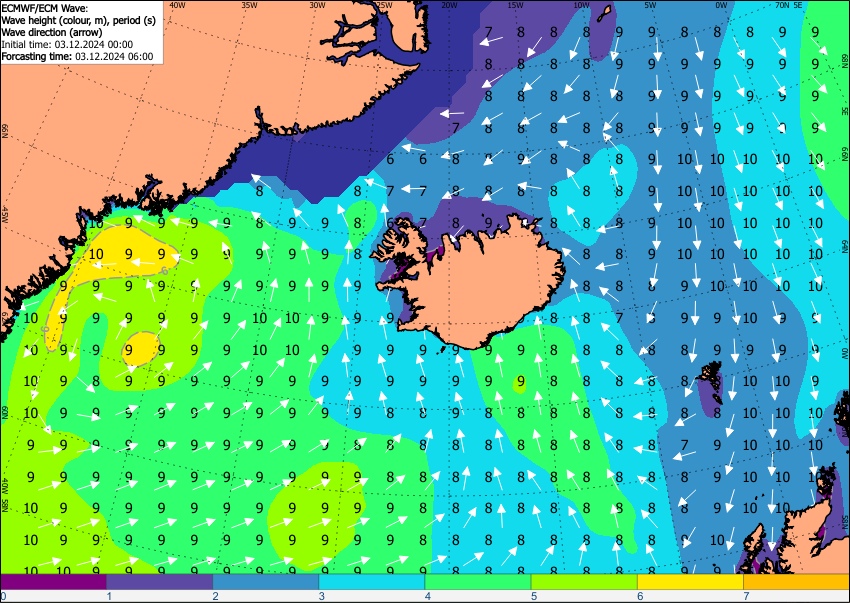Click the 10W longitude label
Image resolution: width=850 pixels, height=603 pixels.
point(581,5)
